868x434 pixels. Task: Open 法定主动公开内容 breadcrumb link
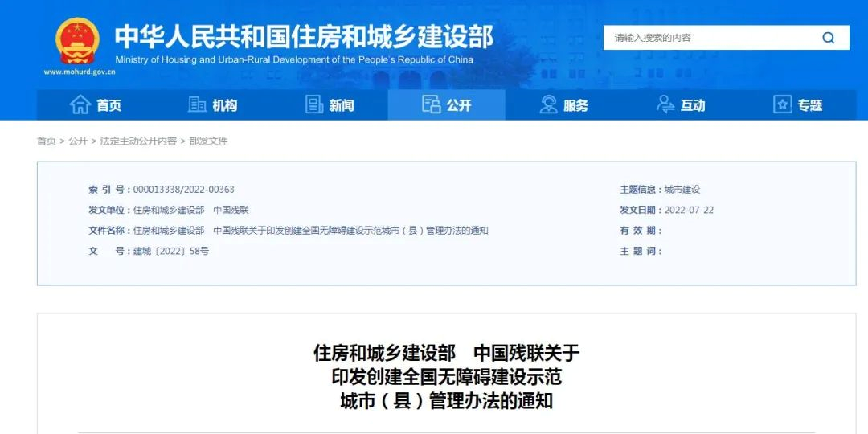point(138,141)
